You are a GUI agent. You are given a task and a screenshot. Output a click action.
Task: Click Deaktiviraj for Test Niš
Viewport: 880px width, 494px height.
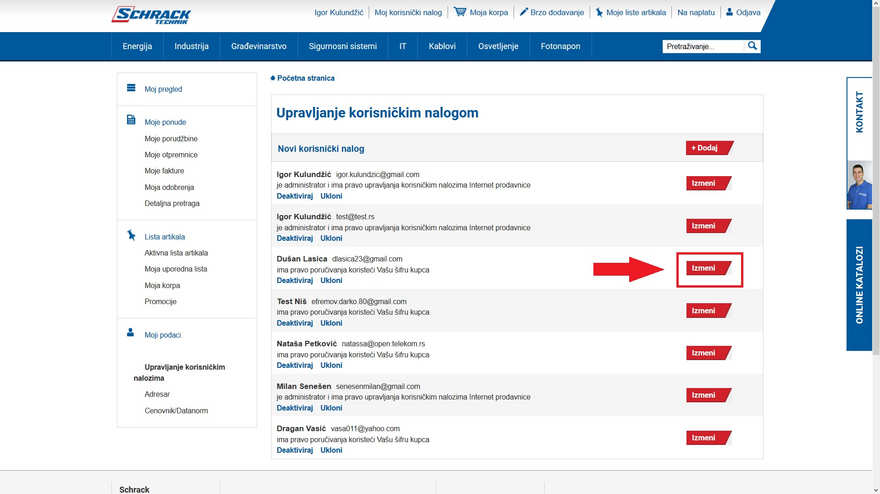(x=295, y=323)
